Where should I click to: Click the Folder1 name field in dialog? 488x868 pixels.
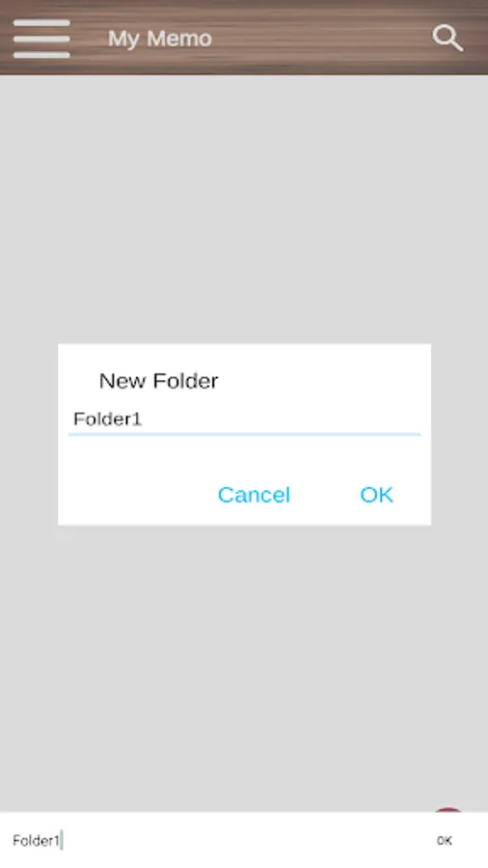click(245, 420)
